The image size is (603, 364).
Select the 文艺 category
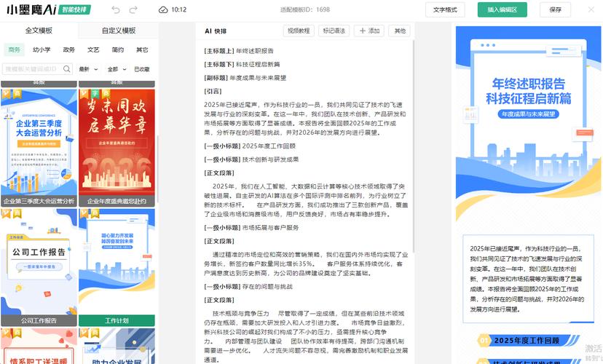pyautogui.click(x=93, y=50)
